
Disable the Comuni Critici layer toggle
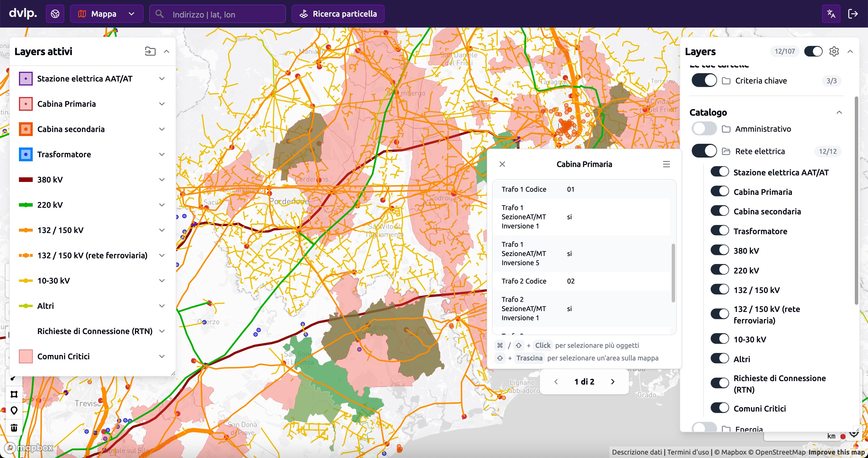point(720,408)
